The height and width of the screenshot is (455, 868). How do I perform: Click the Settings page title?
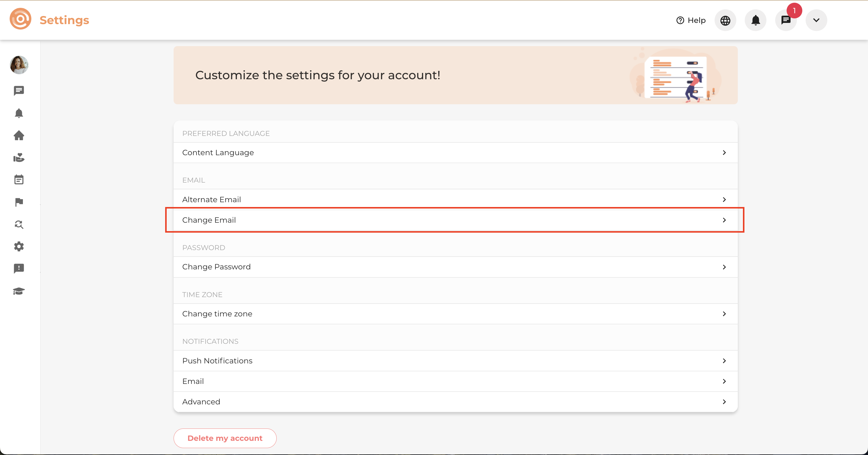coord(64,20)
